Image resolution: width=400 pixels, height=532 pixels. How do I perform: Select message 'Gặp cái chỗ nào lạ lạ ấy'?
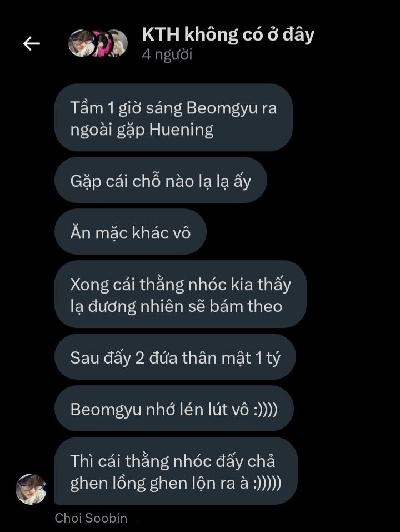click(161, 180)
